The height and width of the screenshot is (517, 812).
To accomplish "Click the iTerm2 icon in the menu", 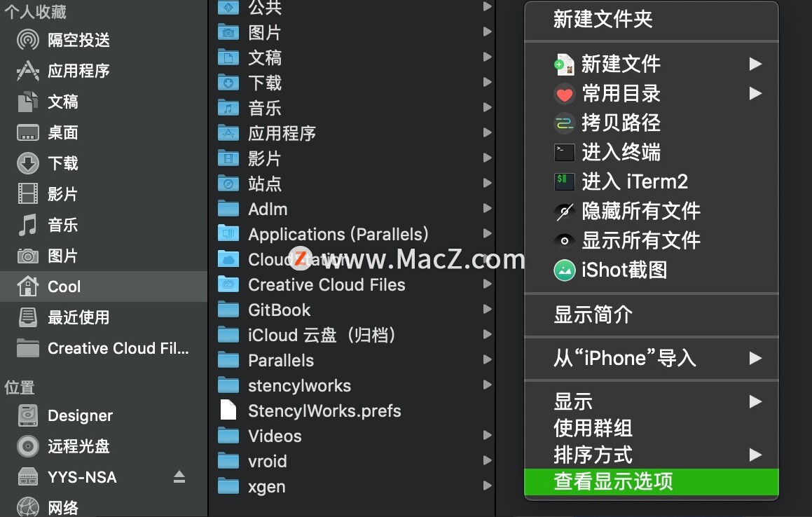I will click(x=565, y=181).
